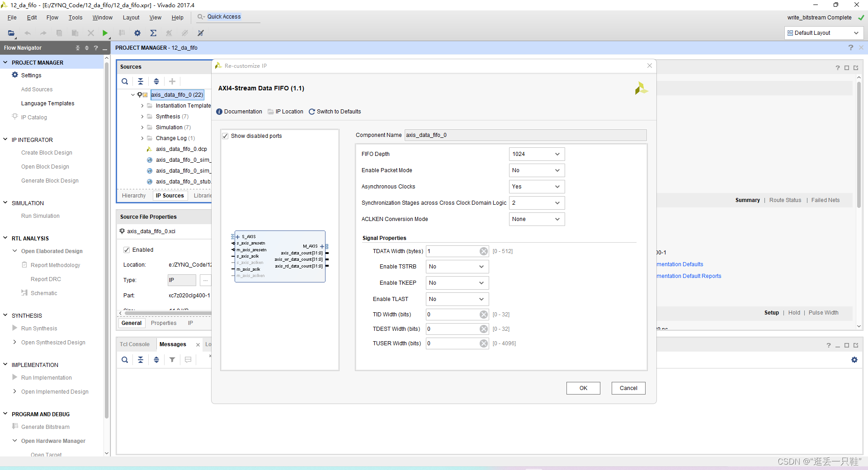Toggle the Show disabled ports checkbox
868x470 pixels.
click(x=225, y=136)
